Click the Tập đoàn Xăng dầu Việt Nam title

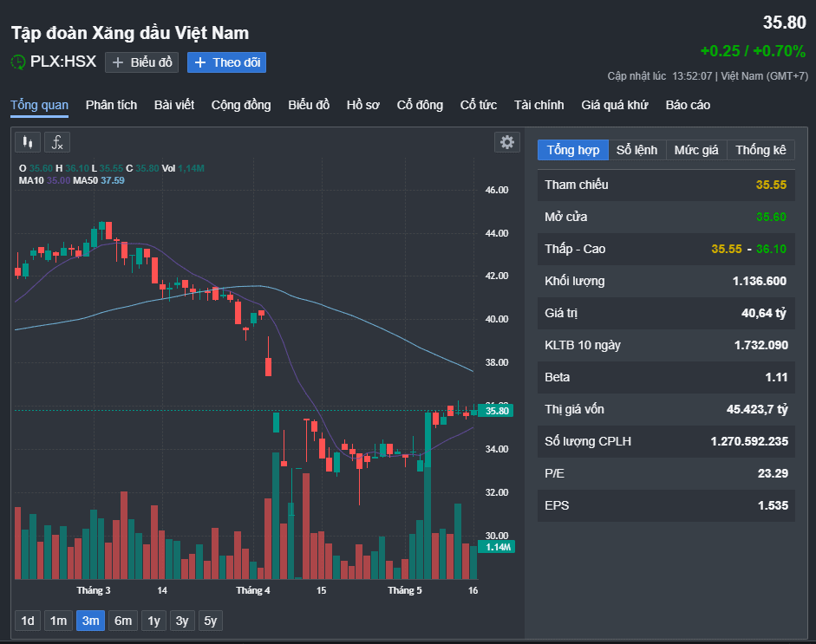pyautogui.click(x=130, y=33)
